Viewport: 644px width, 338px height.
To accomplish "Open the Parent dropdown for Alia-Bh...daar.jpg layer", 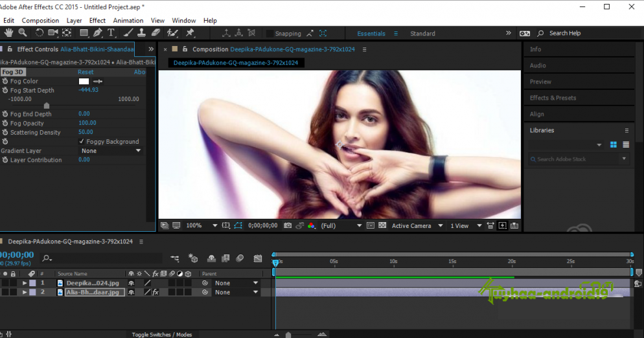I will click(x=236, y=292).
